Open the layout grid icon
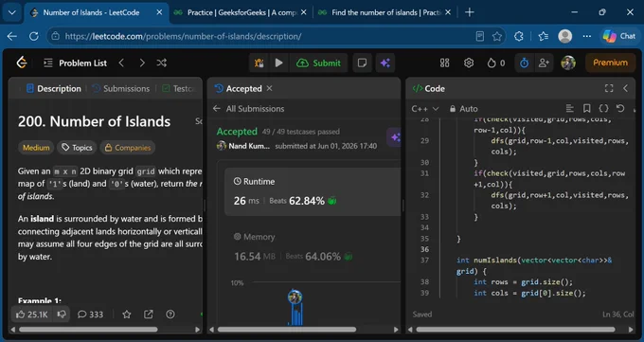Viewport: 644px width, 342px height. pyautogui.click(x=445, y=63)
